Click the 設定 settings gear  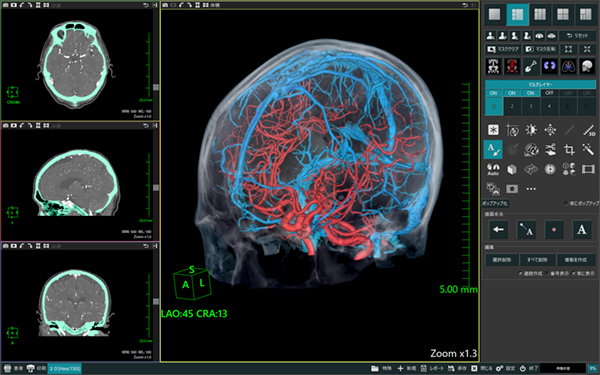coord(505,368)
